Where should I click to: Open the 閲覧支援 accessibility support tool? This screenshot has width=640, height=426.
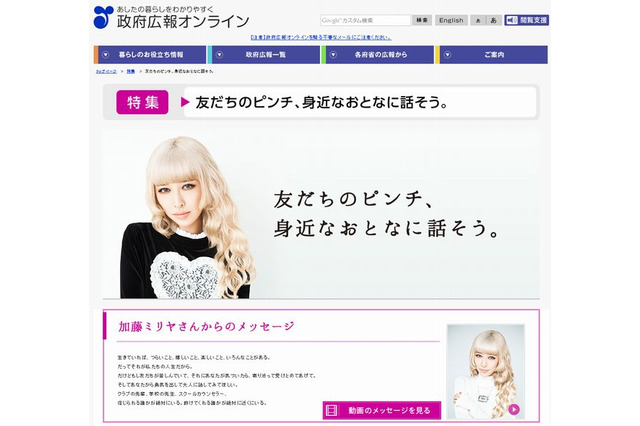[527, 20]
